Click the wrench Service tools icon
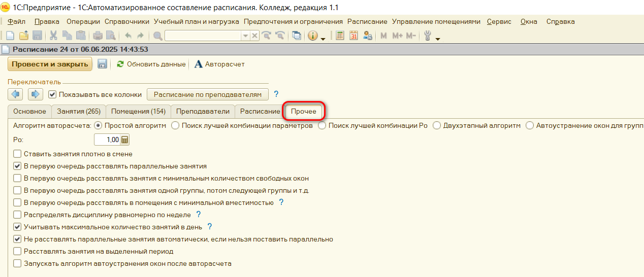 [x=428, y=36]
